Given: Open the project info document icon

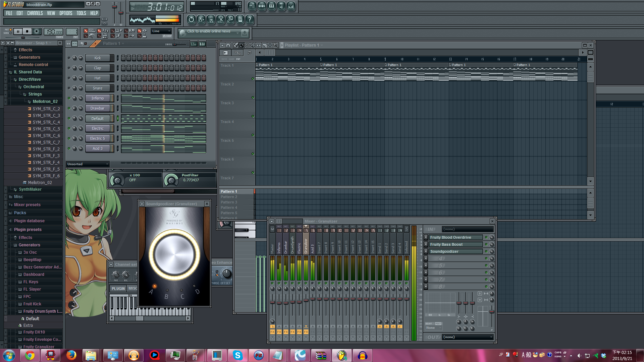Looking at the screenshot, I should pyautogui.click(x=240, y=19).
